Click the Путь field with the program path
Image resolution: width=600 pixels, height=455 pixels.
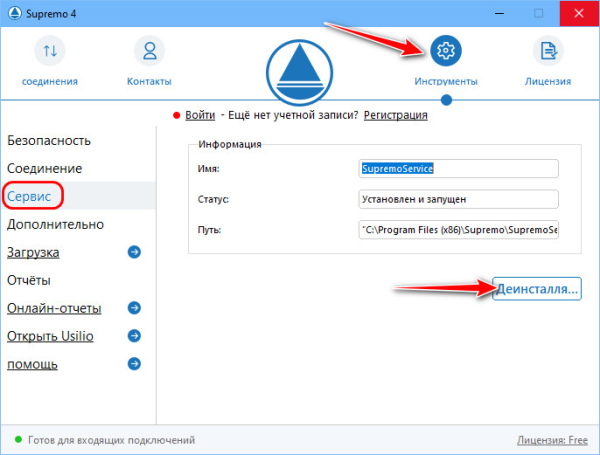(x=459, y=230)
